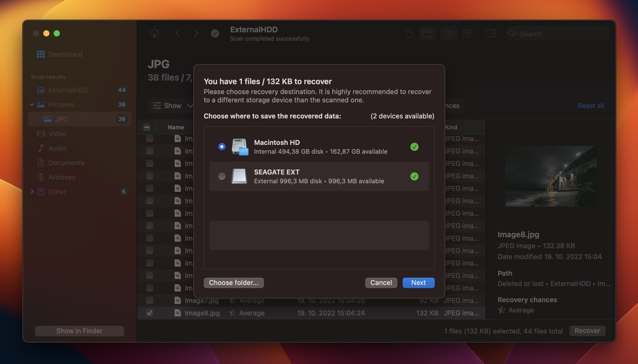Image resolution: width=638 pixels, height=364 pixels.
Task: Uncheck the Image8.jpg checkbox
Action: [x=150, y=313]
